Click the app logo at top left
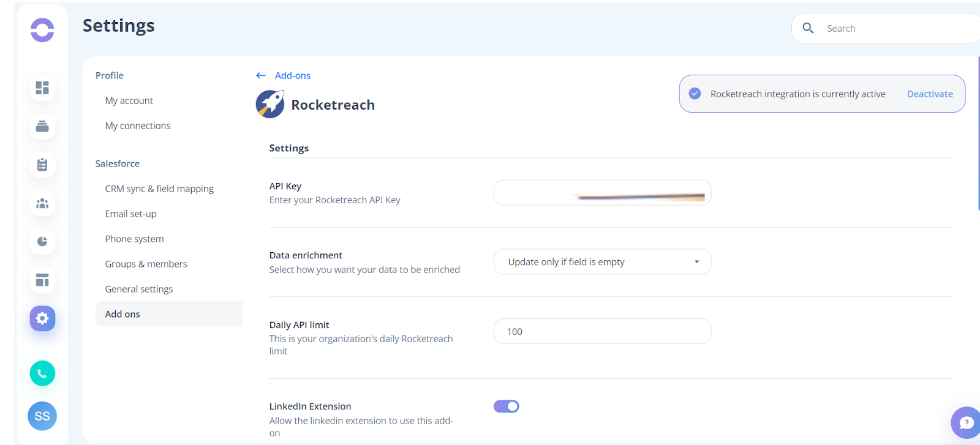The width and height of the screenshot is (980, 445). tap(42, 30)
